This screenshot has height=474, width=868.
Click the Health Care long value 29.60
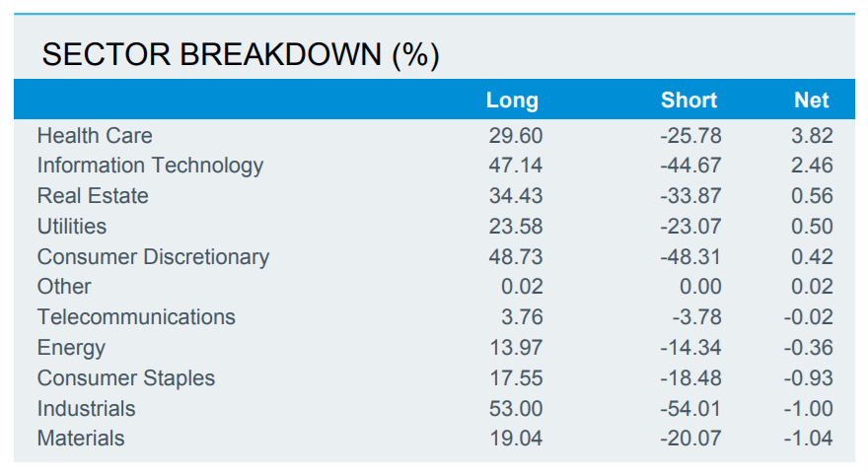[x=515, y=136]
